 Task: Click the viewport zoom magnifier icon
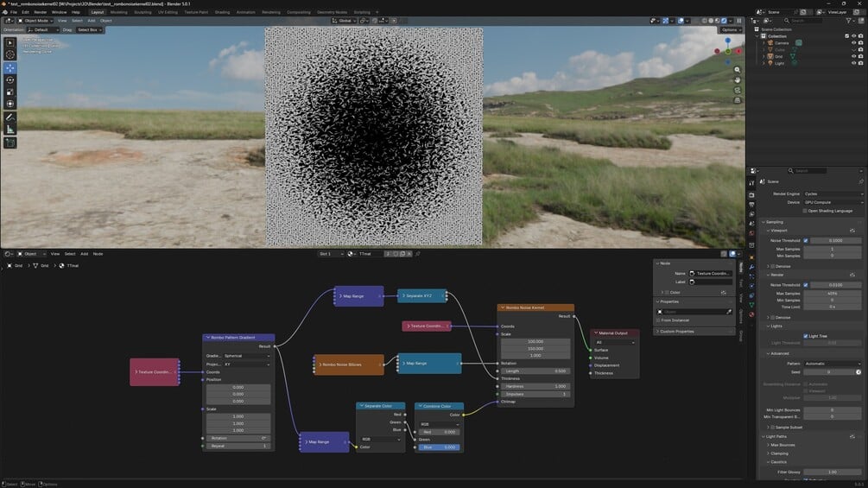(x=737, y=70)
